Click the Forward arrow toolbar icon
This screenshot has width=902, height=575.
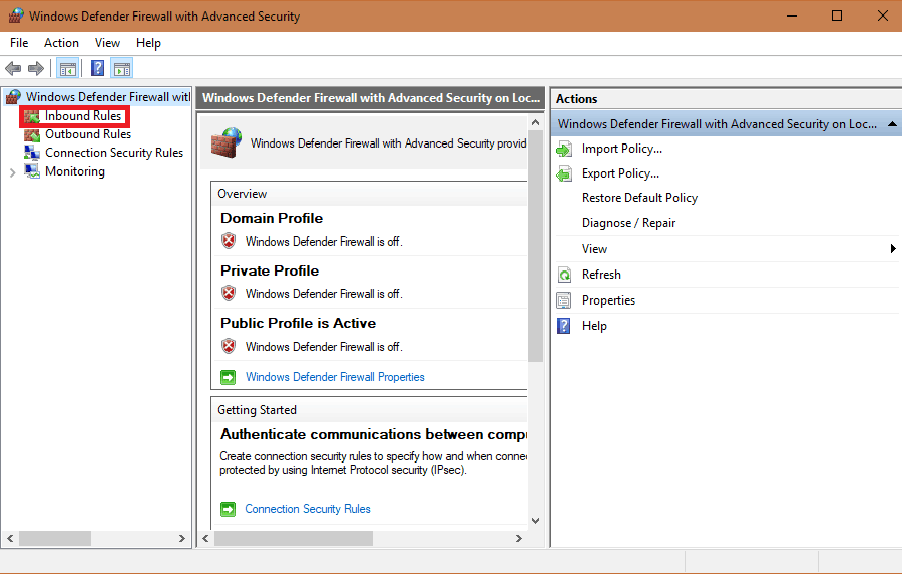(36, 69)
